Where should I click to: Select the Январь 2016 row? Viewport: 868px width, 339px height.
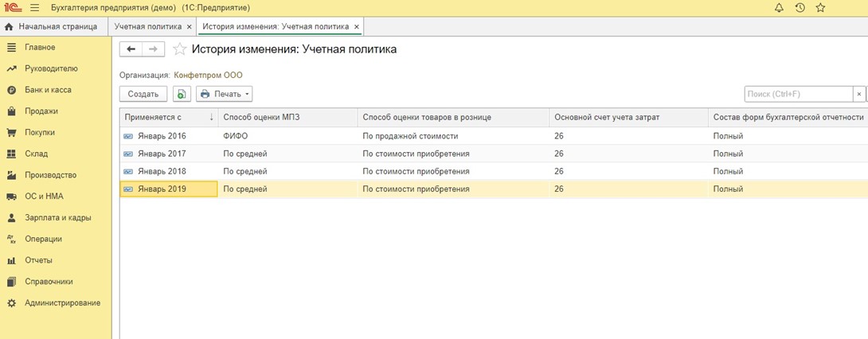(x=162, y=136)
